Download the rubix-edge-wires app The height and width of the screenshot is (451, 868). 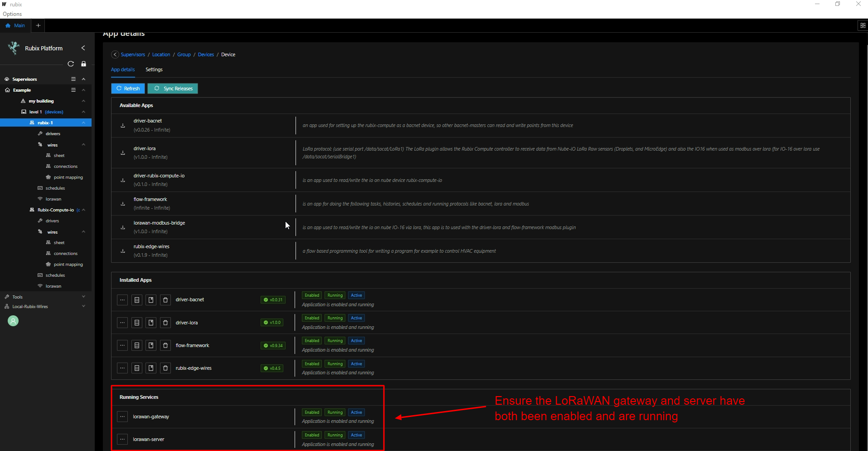pos(123,251)
